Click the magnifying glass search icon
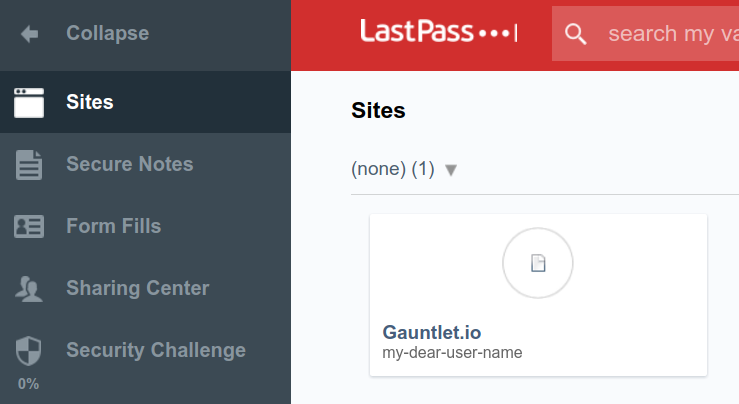 click(x=575, y=34)
